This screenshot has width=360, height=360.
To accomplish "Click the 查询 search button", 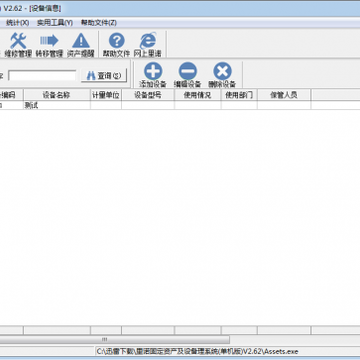I will pos(104,76).
